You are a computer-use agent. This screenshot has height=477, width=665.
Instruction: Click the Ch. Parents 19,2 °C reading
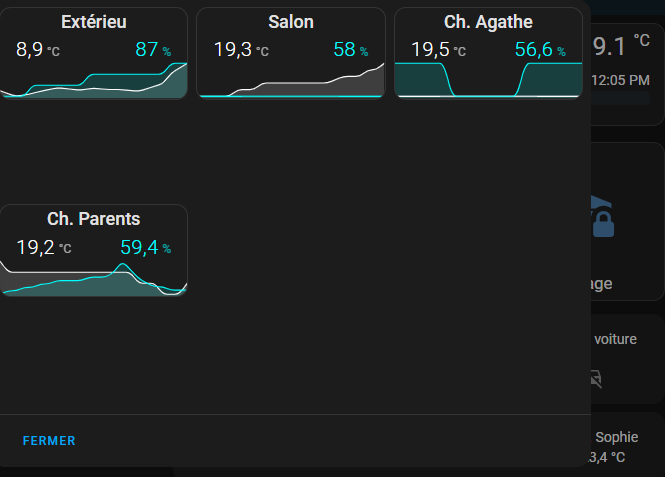[x=42, y=247]
